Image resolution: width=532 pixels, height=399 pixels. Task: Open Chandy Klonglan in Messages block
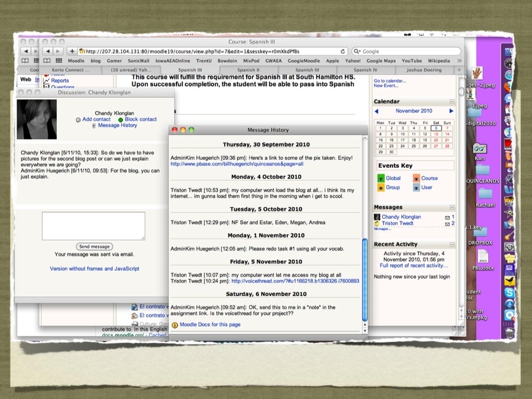click(401, 217)
